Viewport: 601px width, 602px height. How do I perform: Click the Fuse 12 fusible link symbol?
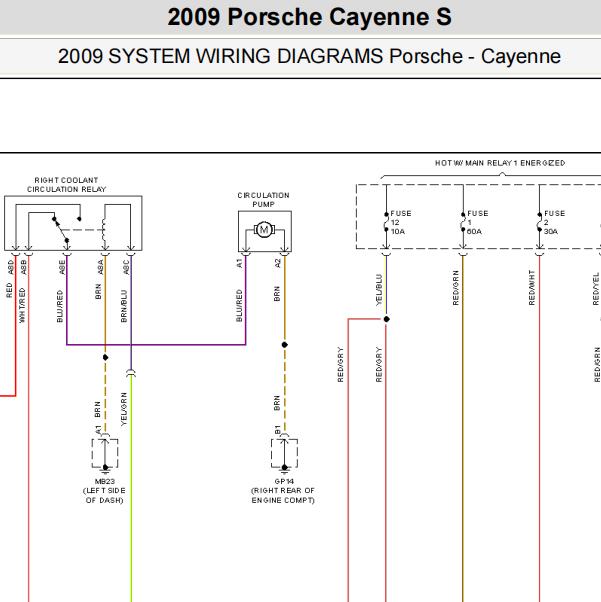(386, 222)
